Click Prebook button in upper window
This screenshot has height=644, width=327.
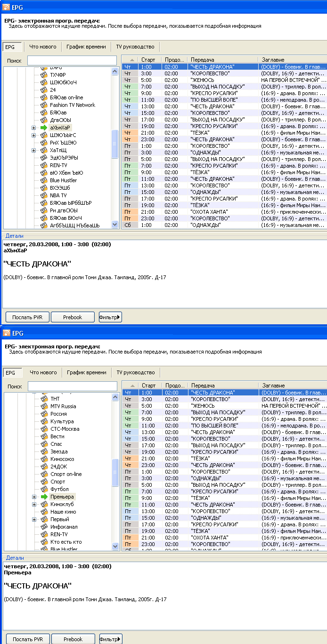(x=73, y=317)
